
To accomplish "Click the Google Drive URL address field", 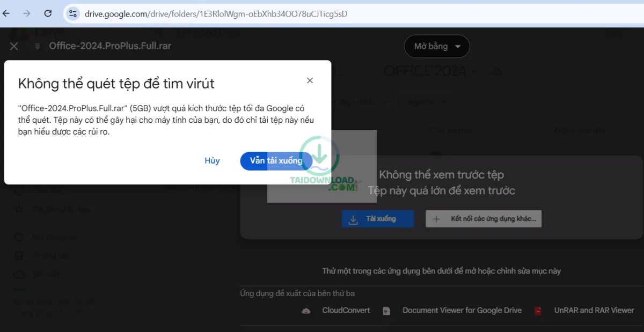I will (216, 13).
